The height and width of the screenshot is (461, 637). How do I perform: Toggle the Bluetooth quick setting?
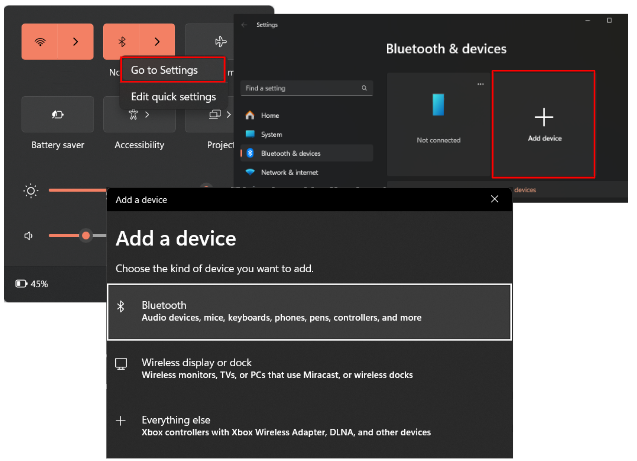(x=121, y=41)
